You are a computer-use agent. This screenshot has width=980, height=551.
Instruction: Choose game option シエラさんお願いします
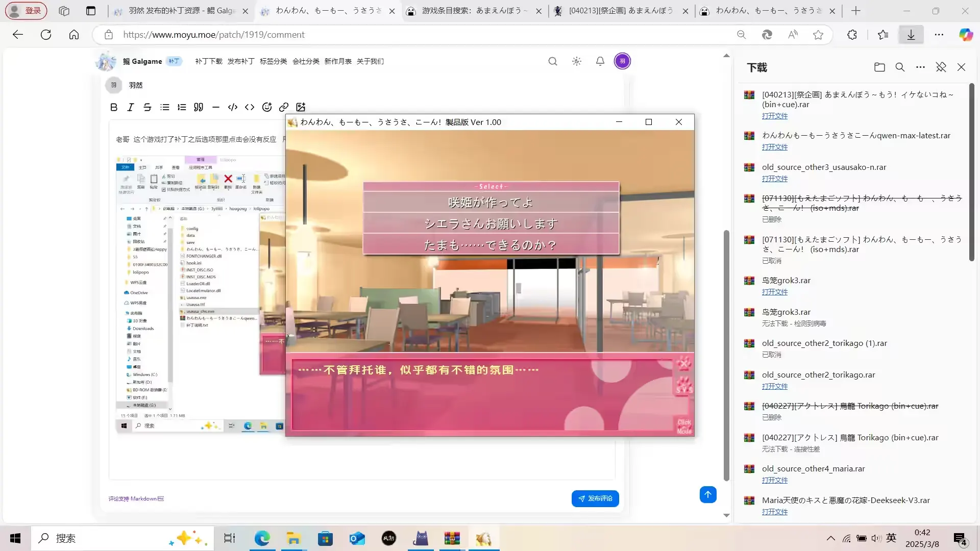pos(491,223)
